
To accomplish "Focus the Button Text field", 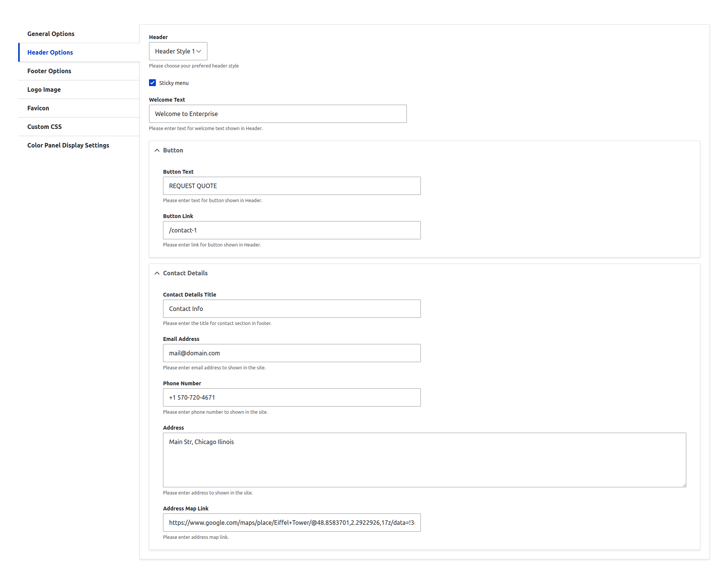I will click(x=292, y=186).
